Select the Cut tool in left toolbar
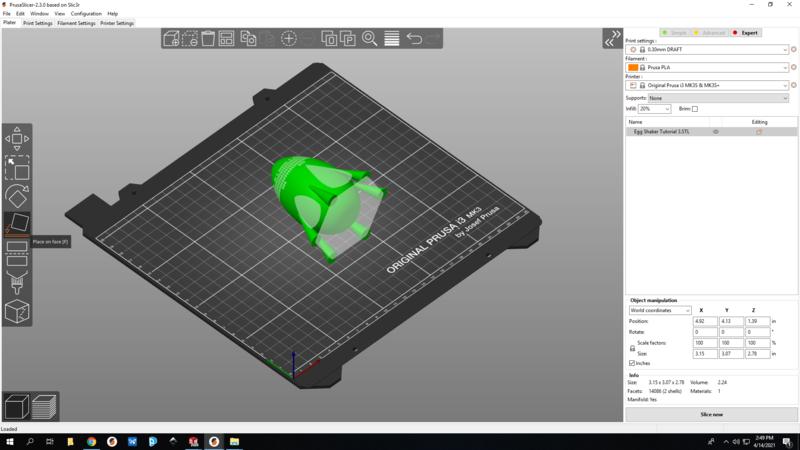 pos(17,254)
